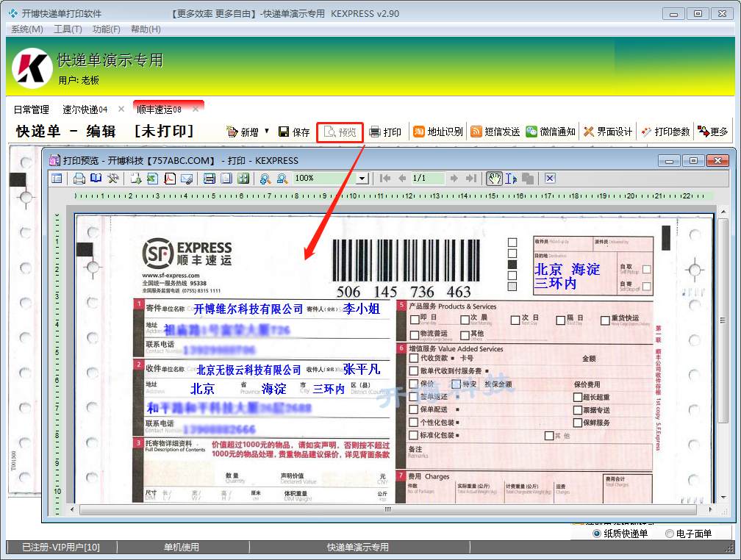
Task: Open page setup tools (hammer icon)
Action: [x=112, y=178]
